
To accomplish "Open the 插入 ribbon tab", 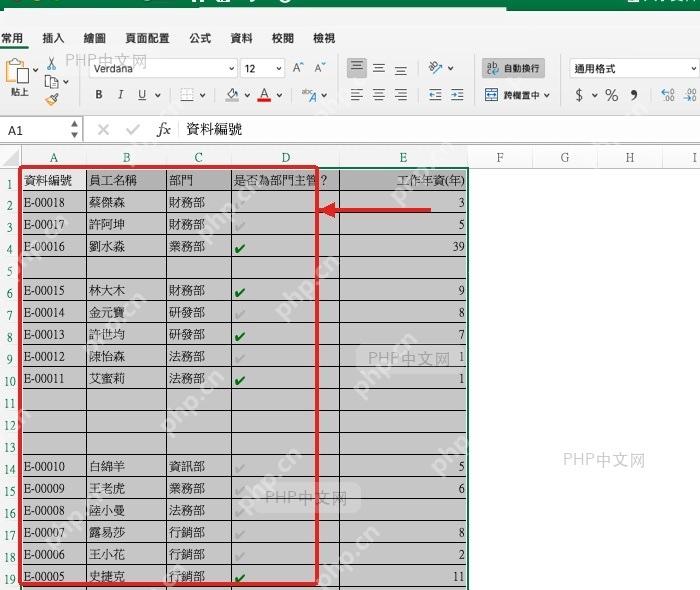I will point(53,38).
